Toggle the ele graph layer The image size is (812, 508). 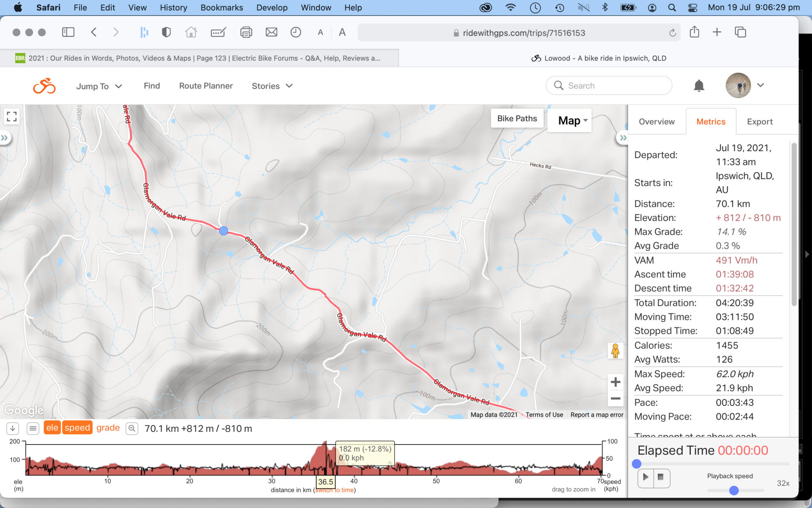(52, 428)
